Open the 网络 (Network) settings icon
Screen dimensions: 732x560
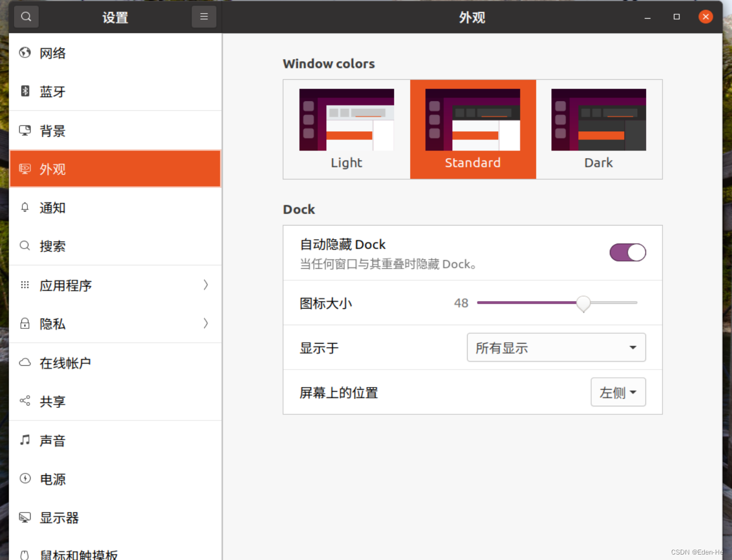pos(25,53)
